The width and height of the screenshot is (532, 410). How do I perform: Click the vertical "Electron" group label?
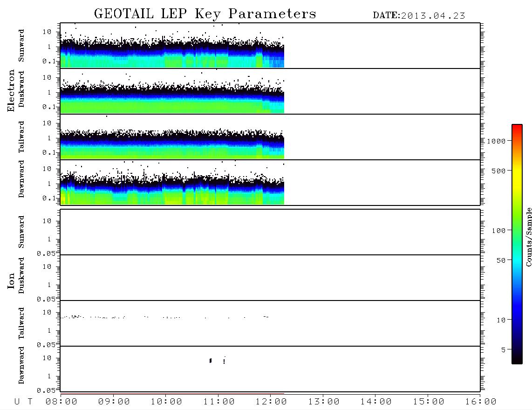11,90
